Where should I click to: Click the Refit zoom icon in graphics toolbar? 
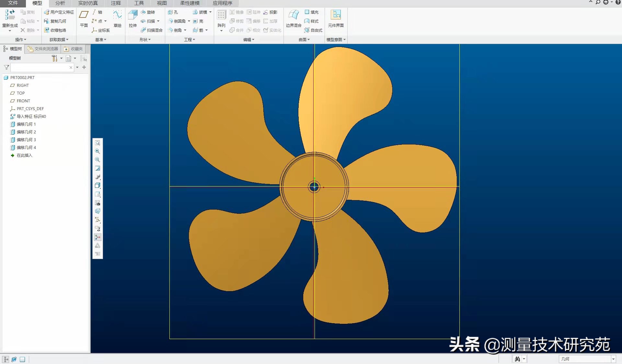(x=98, y=143)
